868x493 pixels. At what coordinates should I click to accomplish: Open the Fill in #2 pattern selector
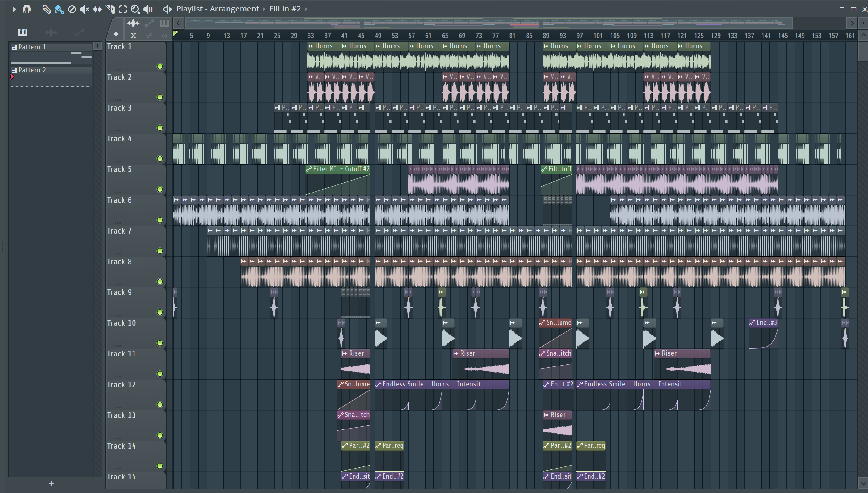coord(285,9)
